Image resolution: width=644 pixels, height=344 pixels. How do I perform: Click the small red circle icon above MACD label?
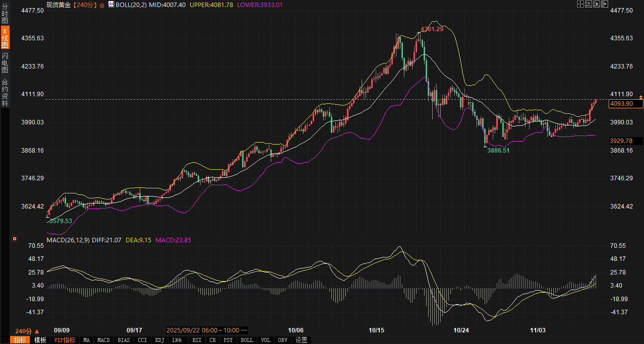pos(15,239)
